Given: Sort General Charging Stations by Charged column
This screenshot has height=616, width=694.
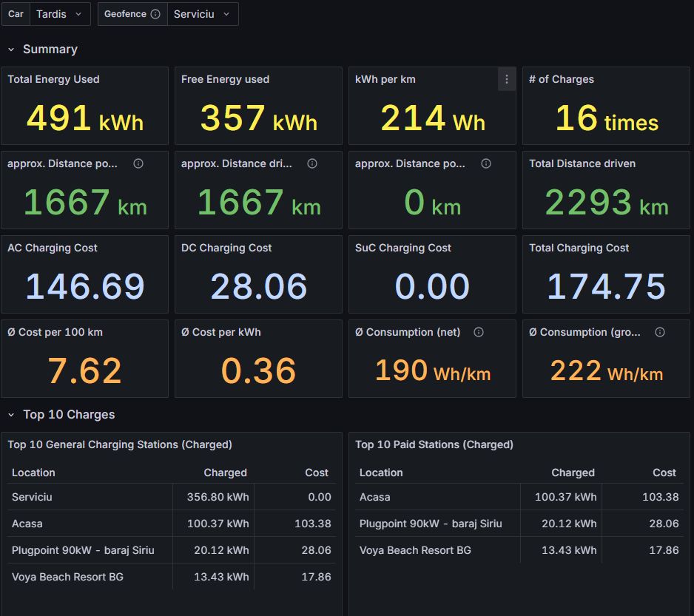Looking at the screenshot, I should click(225, 473).
